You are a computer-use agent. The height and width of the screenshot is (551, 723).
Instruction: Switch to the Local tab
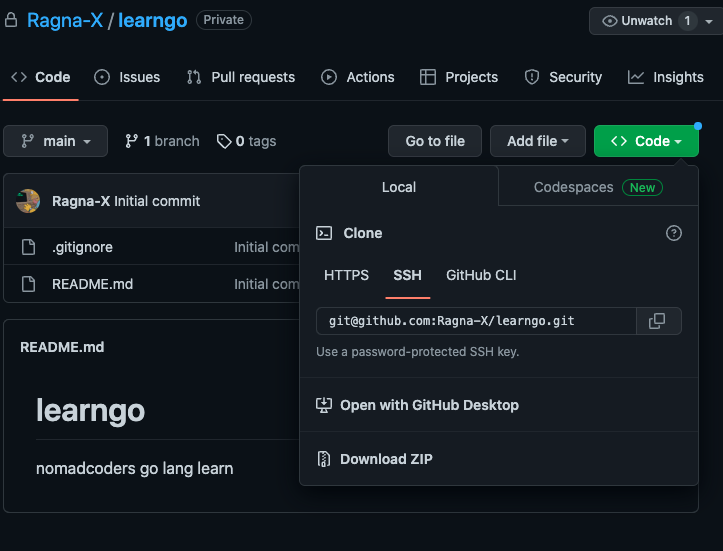[x=399, y=187]
